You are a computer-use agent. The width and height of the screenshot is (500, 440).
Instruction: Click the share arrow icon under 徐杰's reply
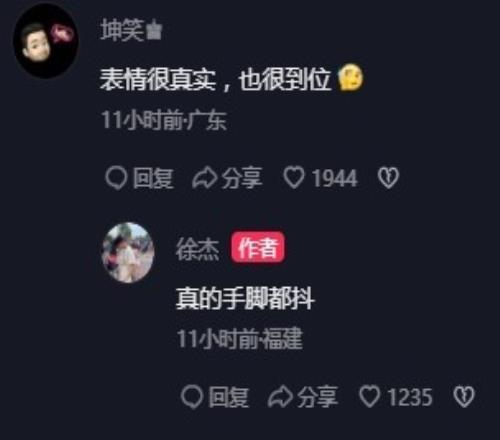click(x=280, y=397)
